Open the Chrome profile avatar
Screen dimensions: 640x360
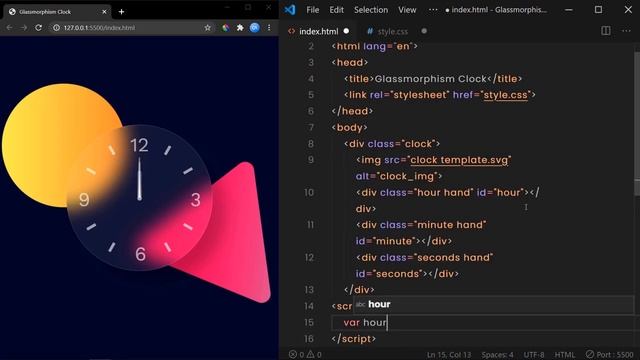tap(255, 28)
